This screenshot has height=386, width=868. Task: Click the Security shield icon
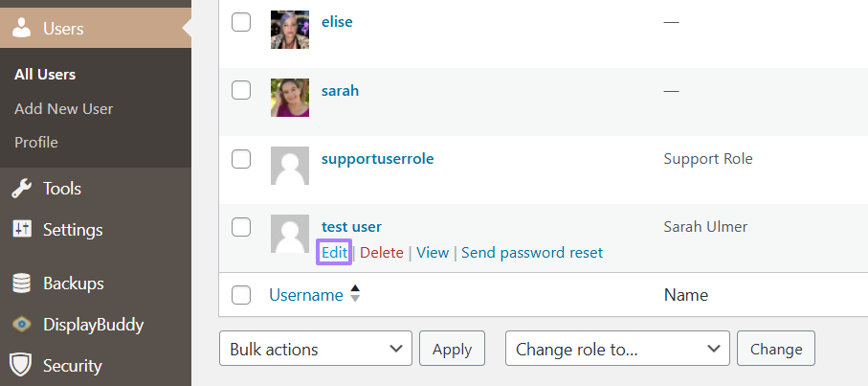(x=21, y=365)
